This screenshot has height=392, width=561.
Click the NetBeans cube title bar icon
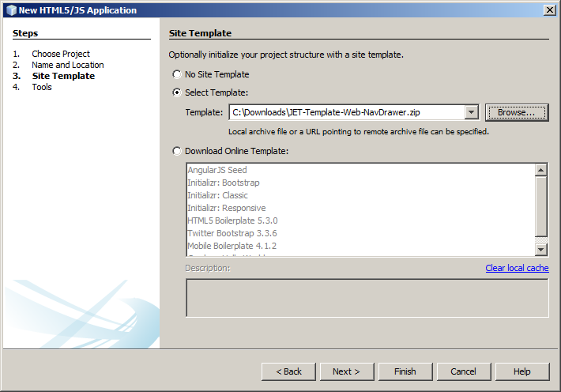pos(11,10)
